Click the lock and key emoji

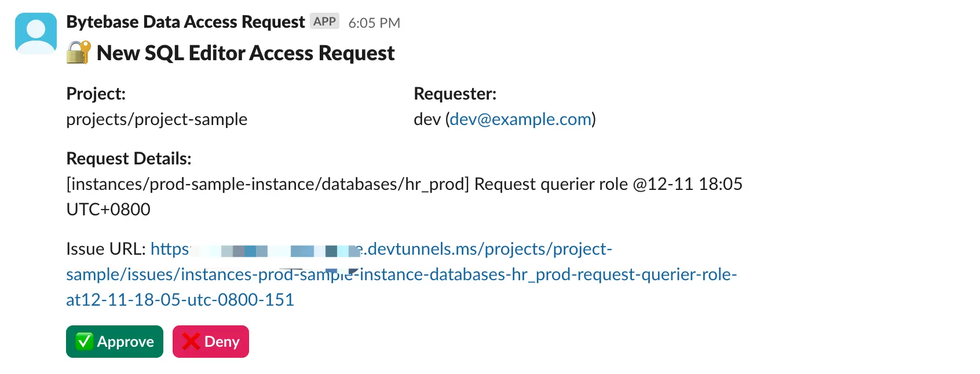(79, 53)
